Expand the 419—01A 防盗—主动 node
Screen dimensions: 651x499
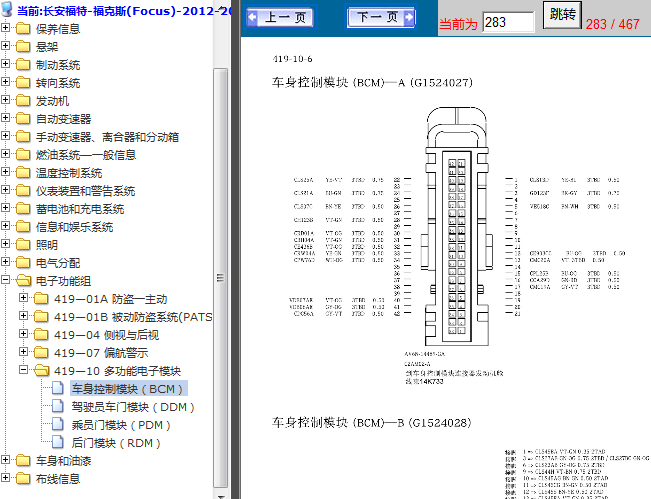click(24, 298)
